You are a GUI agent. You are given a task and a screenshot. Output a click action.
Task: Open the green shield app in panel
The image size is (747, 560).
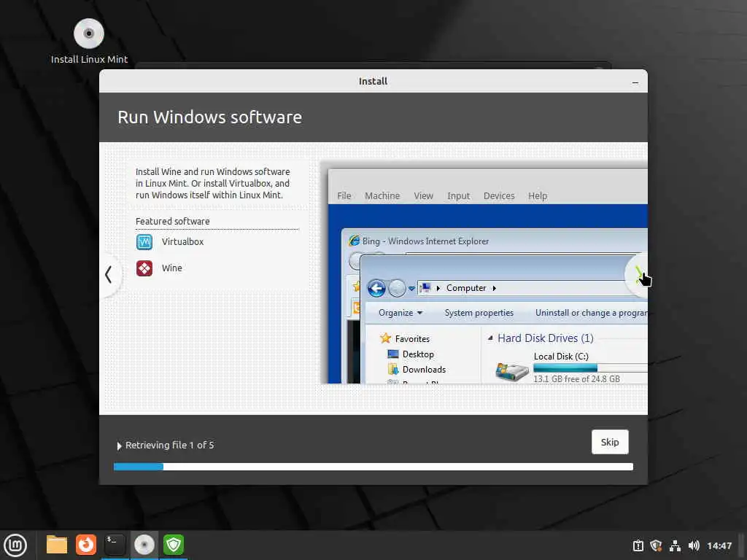click(x=174, y=545)
